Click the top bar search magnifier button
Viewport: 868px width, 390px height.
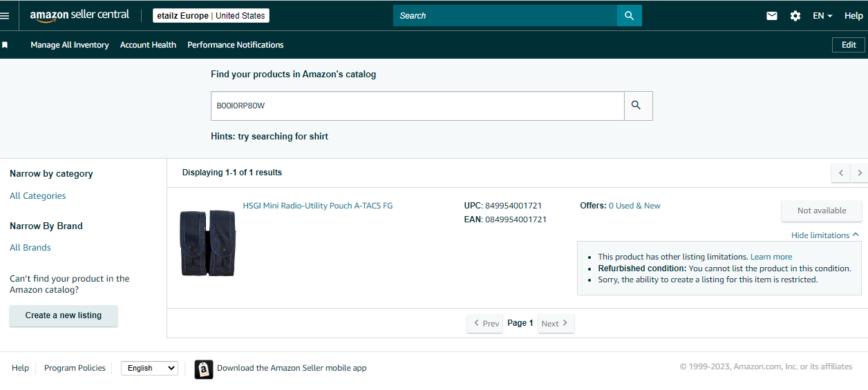629,15
